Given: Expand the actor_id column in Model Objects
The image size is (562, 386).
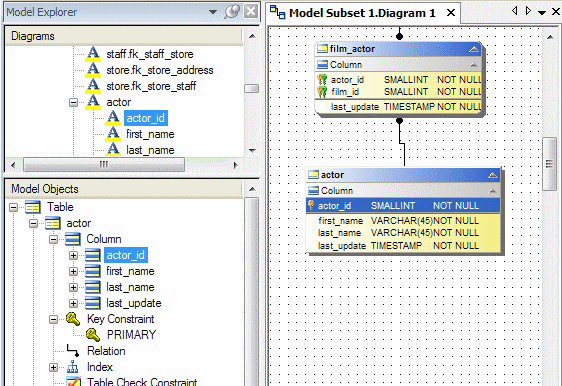Looking at the screenshot, I should coord(73,256).
